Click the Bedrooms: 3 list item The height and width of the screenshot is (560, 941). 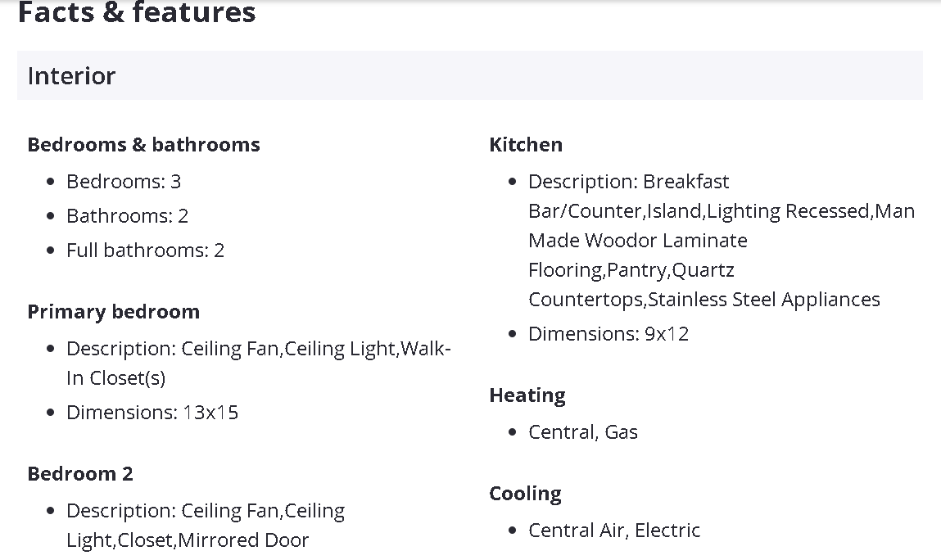[x=124, y=181]
